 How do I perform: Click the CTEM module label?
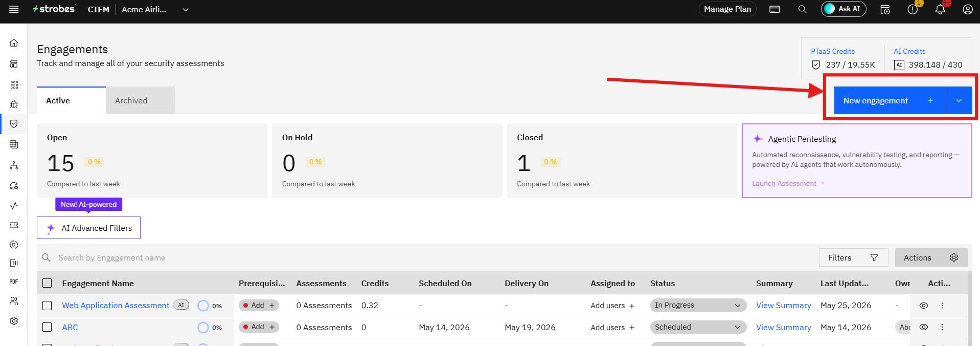98,9
